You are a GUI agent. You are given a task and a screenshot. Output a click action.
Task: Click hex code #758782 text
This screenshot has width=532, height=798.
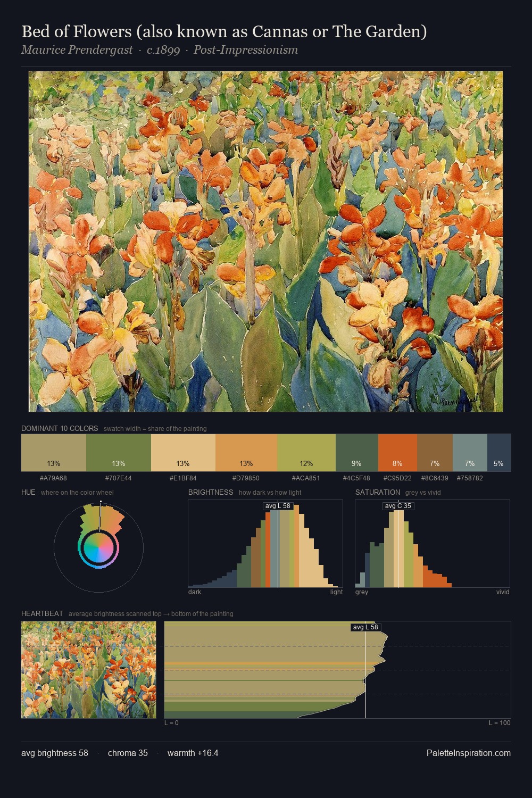pyautogui.click(x=470, y=478)
